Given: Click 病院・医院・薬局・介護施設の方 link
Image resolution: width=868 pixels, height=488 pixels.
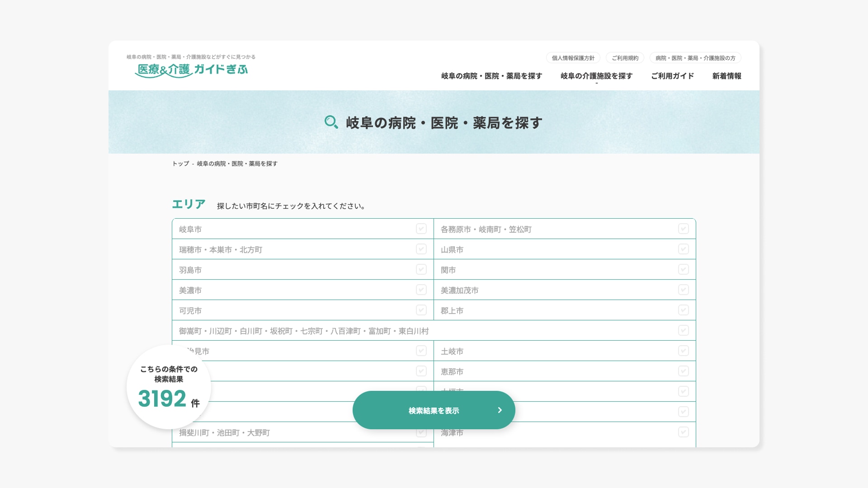Looking at the screenshot, I should point(695,58).
